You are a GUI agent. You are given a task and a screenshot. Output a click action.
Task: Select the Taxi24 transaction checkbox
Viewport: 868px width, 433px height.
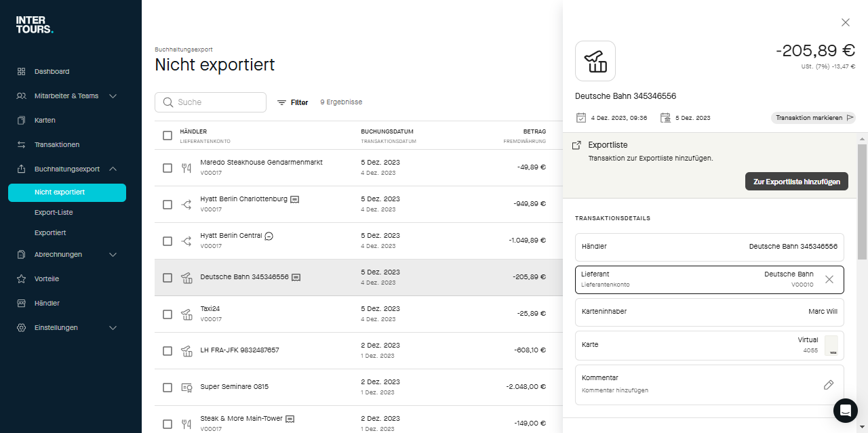(x=167, y=314)
